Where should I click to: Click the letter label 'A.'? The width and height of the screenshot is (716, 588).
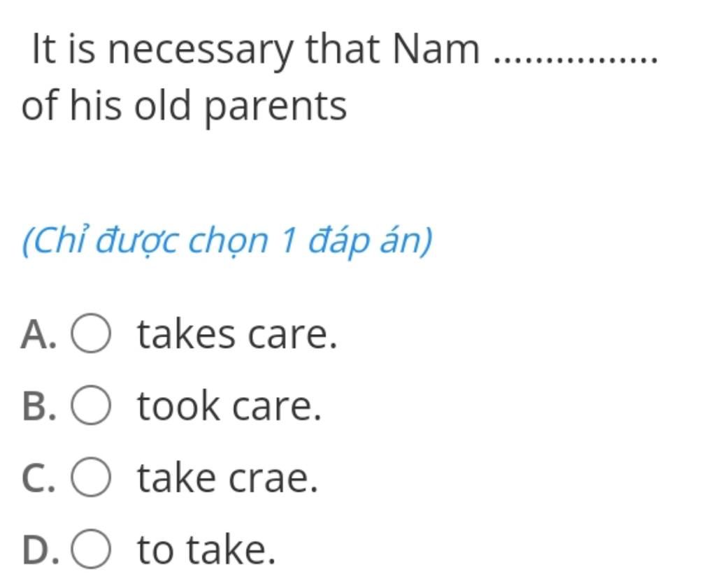[39, 334]
